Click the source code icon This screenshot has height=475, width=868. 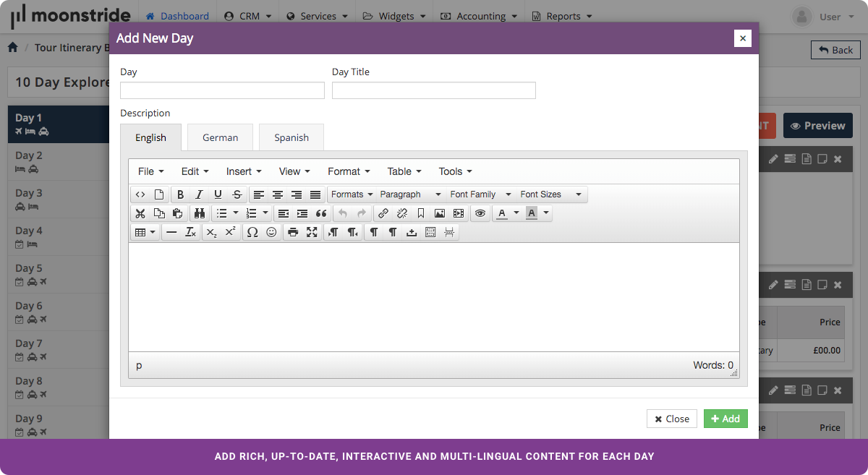[x=140, y=194]
